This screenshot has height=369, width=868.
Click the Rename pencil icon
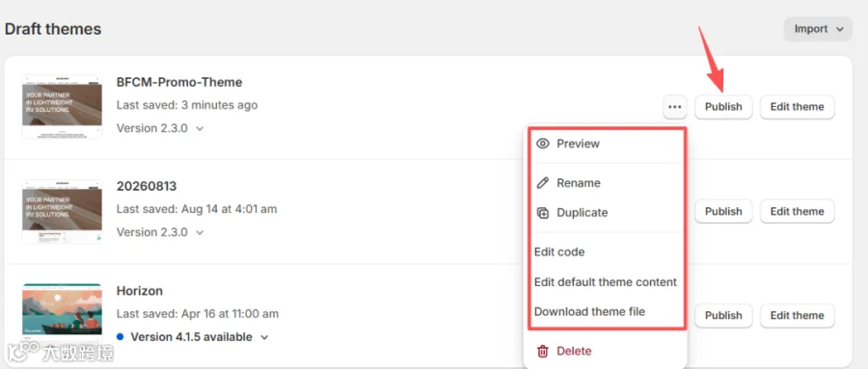pos(543,183)
